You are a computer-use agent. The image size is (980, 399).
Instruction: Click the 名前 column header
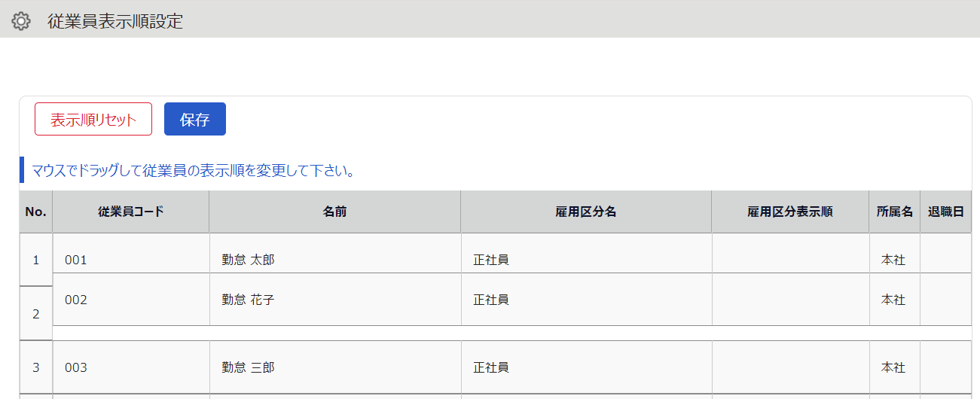334,212
